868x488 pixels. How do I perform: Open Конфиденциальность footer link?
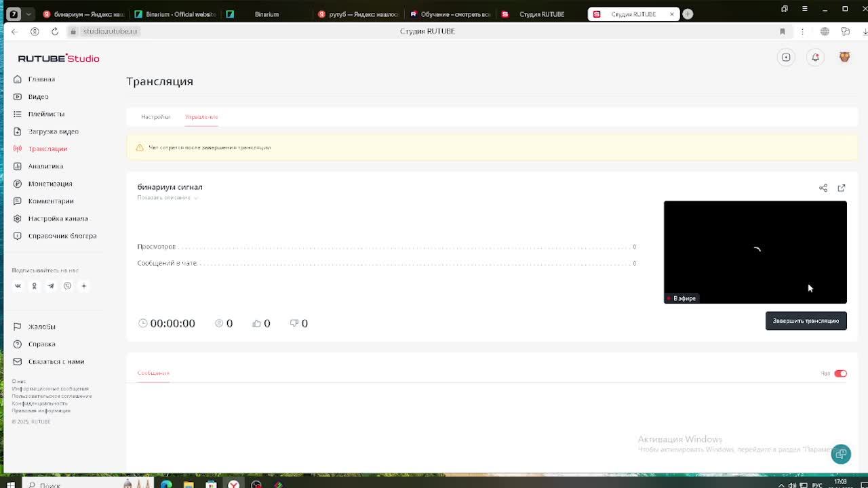tap(39, 404)
